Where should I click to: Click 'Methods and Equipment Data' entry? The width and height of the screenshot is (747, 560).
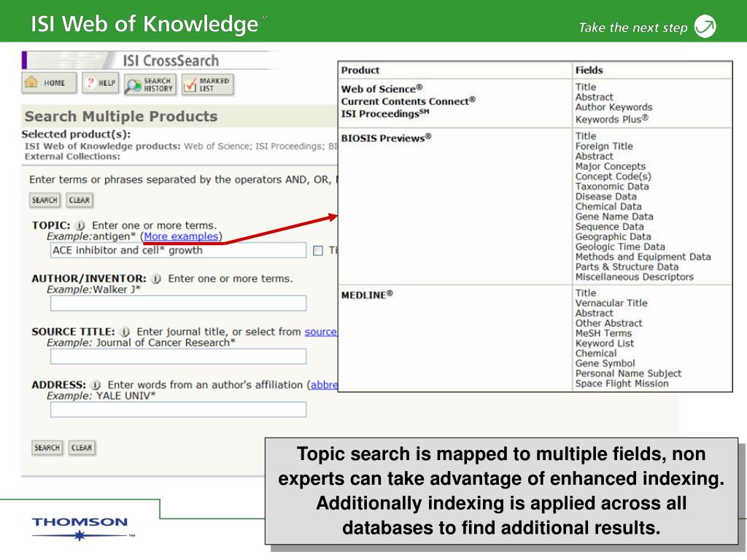[x=643, y=257]
